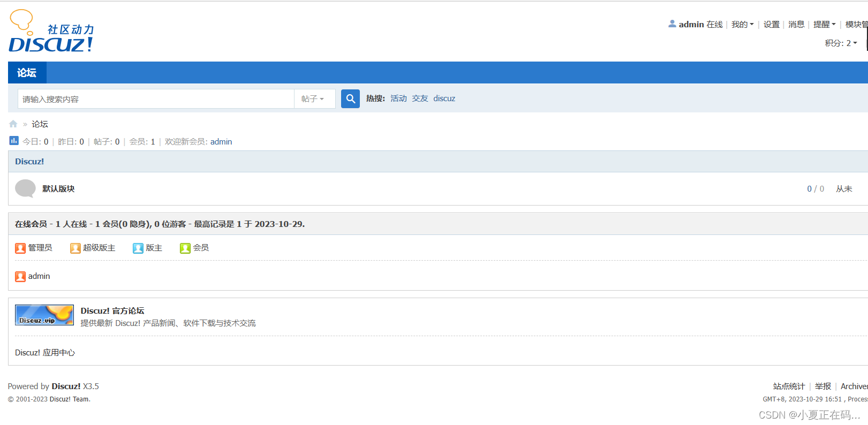Screen dimensions: 868x425
Task: Click the 在线 status text
Action: pyautogui.click(x=714, y=25)
